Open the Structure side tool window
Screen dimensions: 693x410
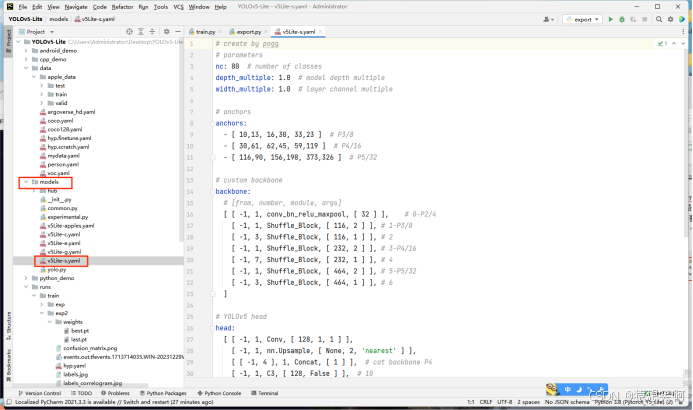tap(8, 326)
